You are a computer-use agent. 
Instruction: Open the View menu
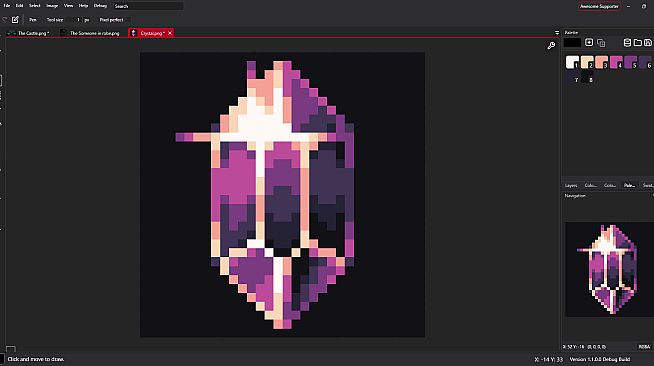point(68,6)
